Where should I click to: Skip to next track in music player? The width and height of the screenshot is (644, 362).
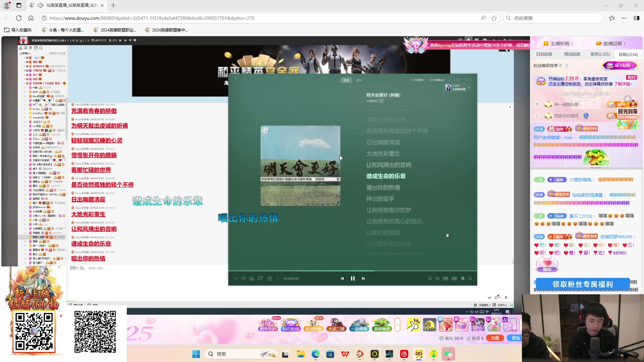pyautogui.click(x=363, y=279)
